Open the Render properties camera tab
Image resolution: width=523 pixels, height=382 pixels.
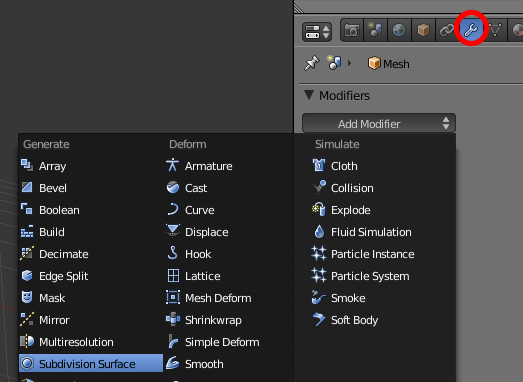click(x=352, y=30)
